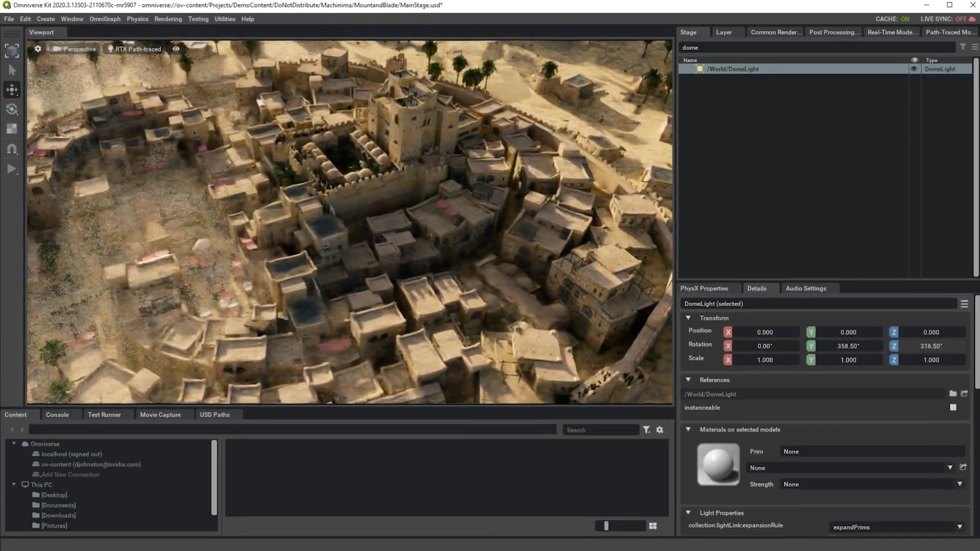
Task: Toggle viewport visibility eye icon
Action: pos(176,49)
